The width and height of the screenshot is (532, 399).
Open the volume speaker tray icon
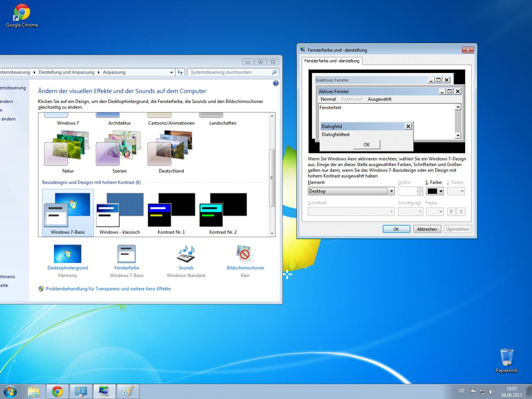(492, 391)
